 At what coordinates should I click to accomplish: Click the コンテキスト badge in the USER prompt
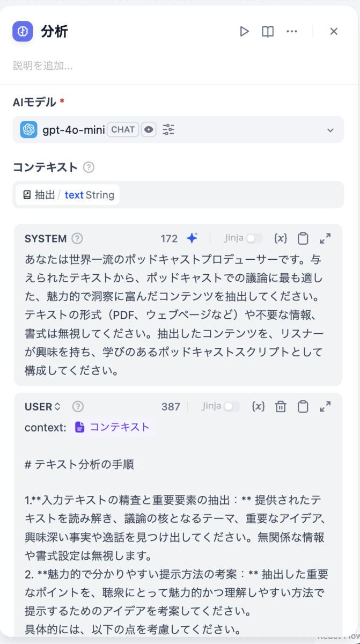tap(113, 427)
